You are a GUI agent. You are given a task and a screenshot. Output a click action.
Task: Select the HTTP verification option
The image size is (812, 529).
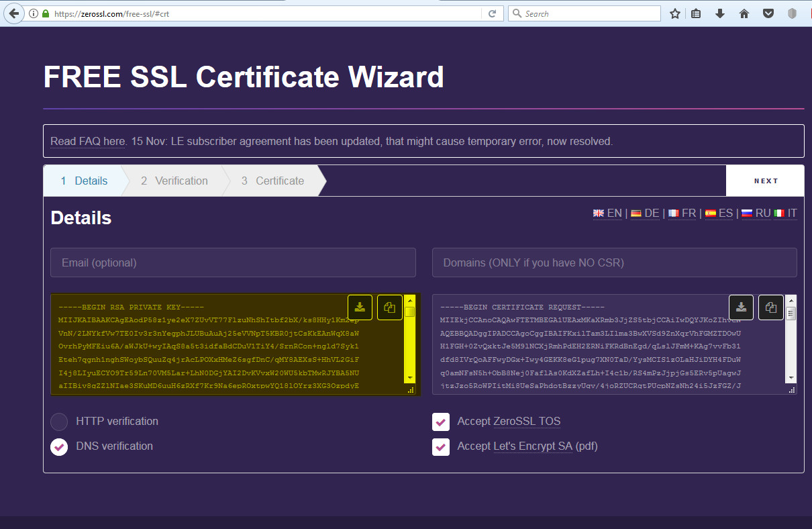click(x=59, y=422)
